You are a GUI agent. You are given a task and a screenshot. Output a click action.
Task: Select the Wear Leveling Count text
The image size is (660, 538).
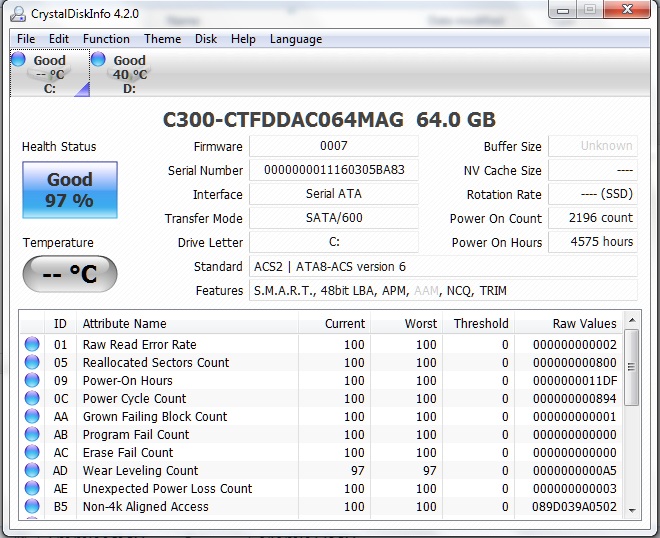(x=140, y=471)
